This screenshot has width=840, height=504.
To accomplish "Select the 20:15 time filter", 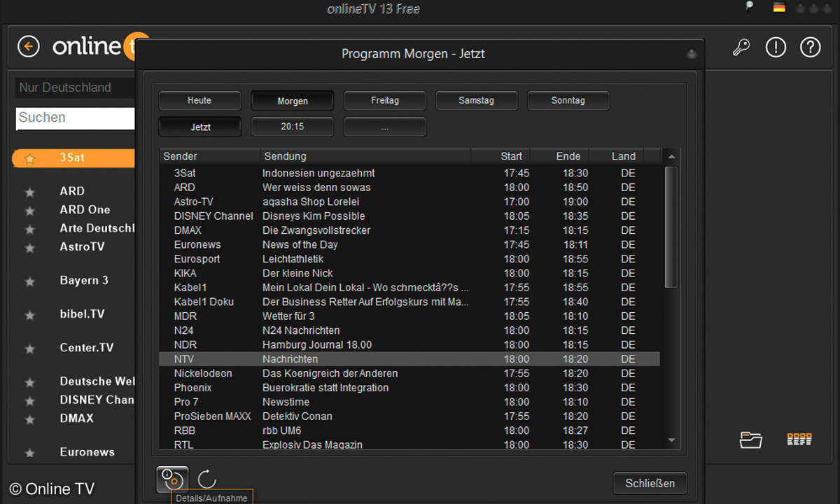I will 293,127.
